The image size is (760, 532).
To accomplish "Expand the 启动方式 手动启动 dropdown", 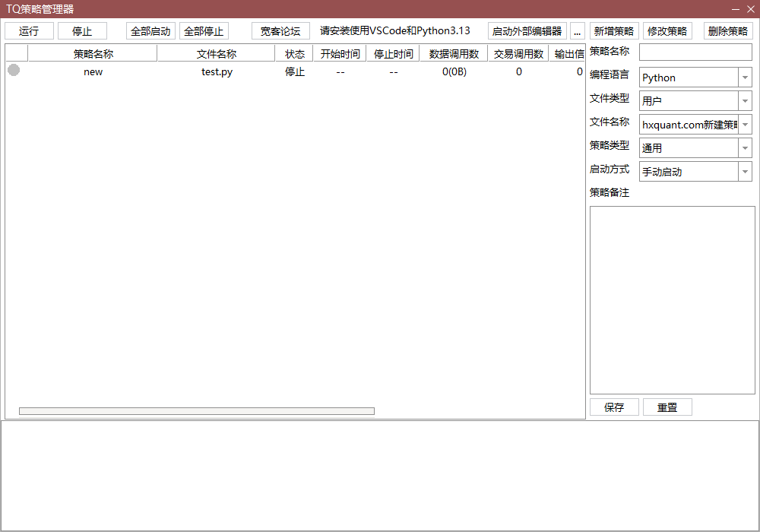I will (745, 172).
